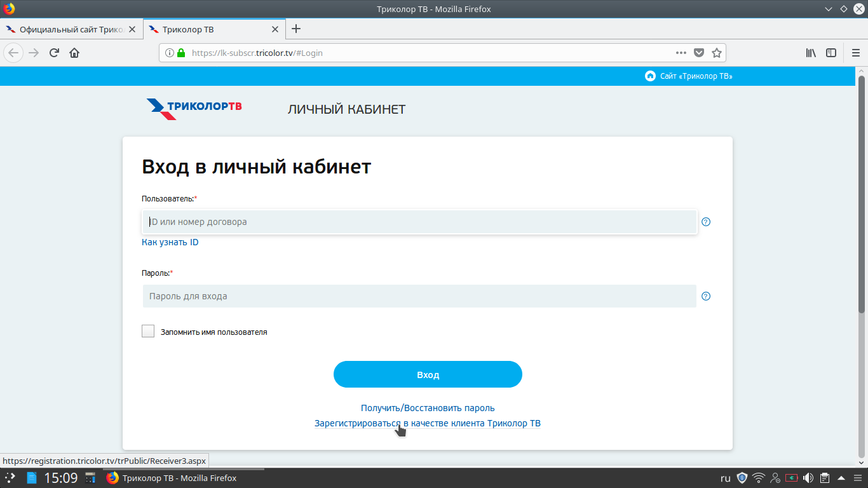868x488 pixels.
Task: Click the Как узнать ID link
Action: 170,242
